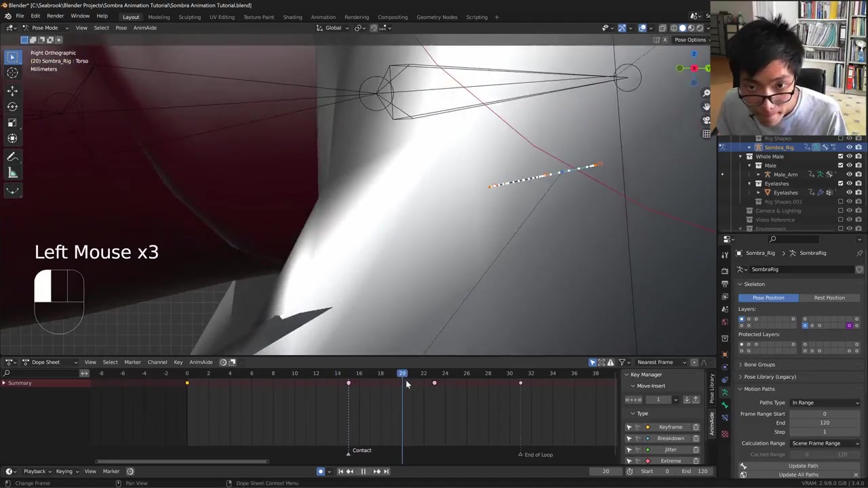Select the keyframe at Contact marker
This screenshot has width=868, height=488.
349,383
